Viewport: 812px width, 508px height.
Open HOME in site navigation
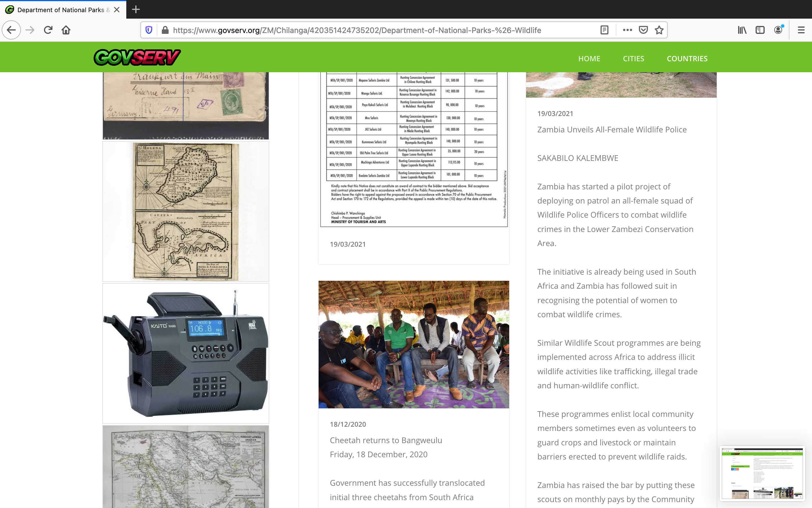pyautogui.click(x=589, y=58)
